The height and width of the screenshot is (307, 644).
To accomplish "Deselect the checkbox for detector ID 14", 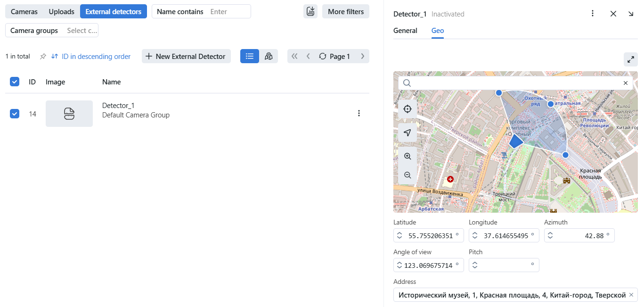I will (15, 114).
